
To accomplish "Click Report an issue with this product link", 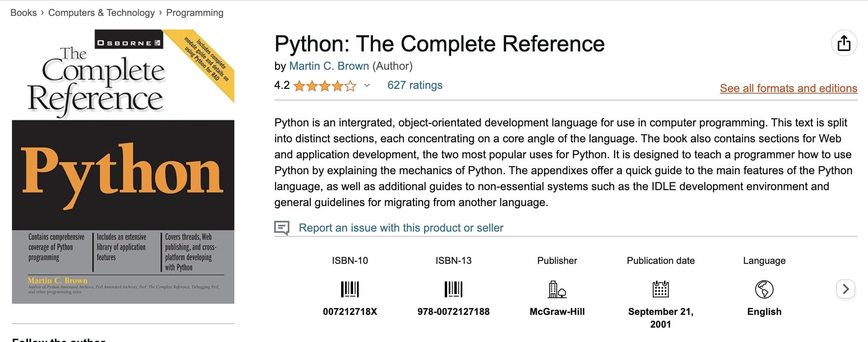I will click(x=401, y=228).
